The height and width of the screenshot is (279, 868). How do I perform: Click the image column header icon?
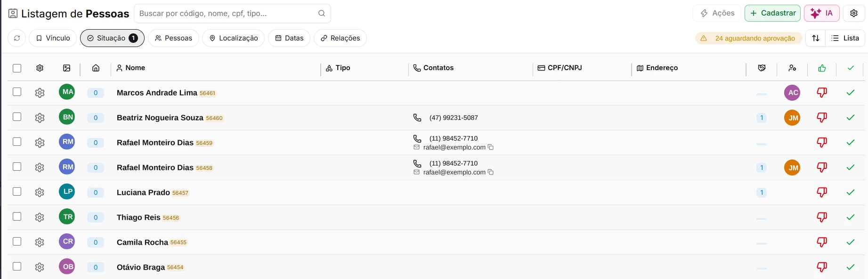point(67,68)
